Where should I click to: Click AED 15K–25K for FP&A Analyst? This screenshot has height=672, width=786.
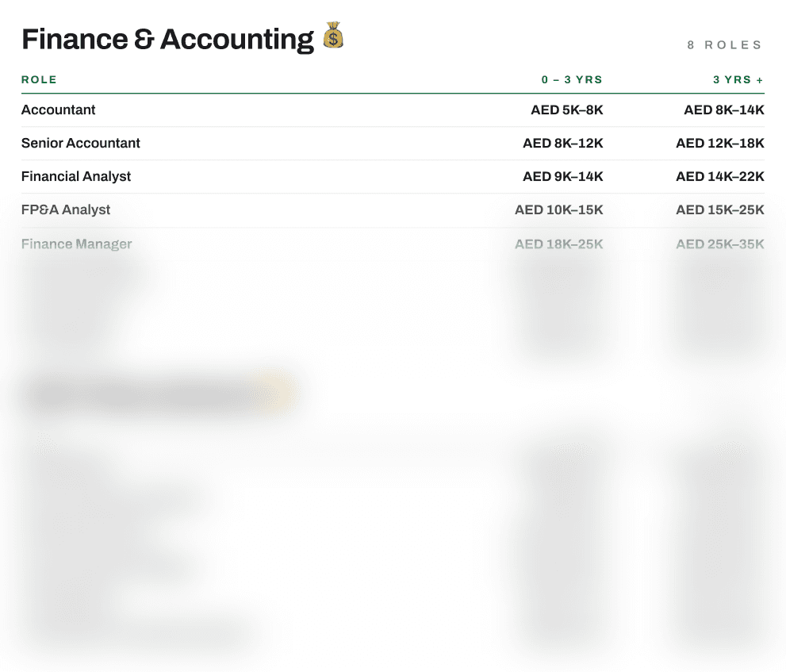tap(720, 209)
